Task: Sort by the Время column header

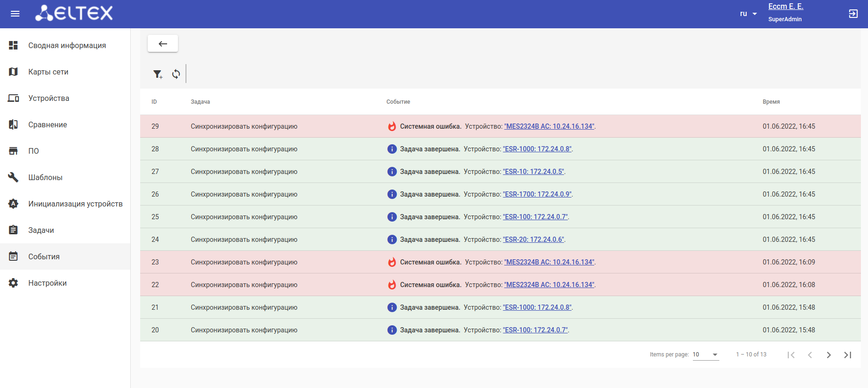Action: point(771,102)
